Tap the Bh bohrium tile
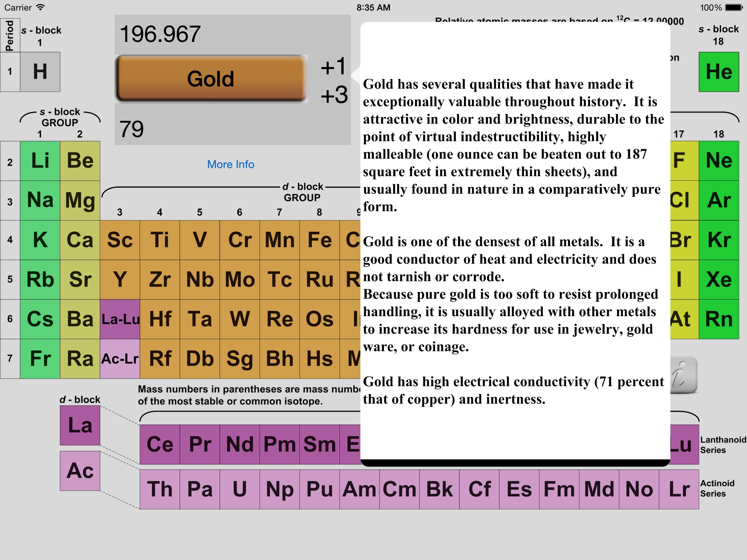This screenshot has width=747, height=560. pos(280,359)
